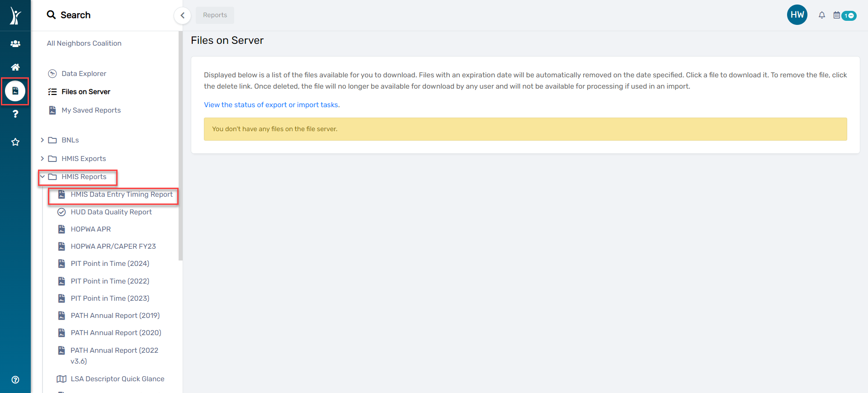Open the Data Explorer menu item
The width and height of the screenshot is (868, 393).
click(84, 74)
